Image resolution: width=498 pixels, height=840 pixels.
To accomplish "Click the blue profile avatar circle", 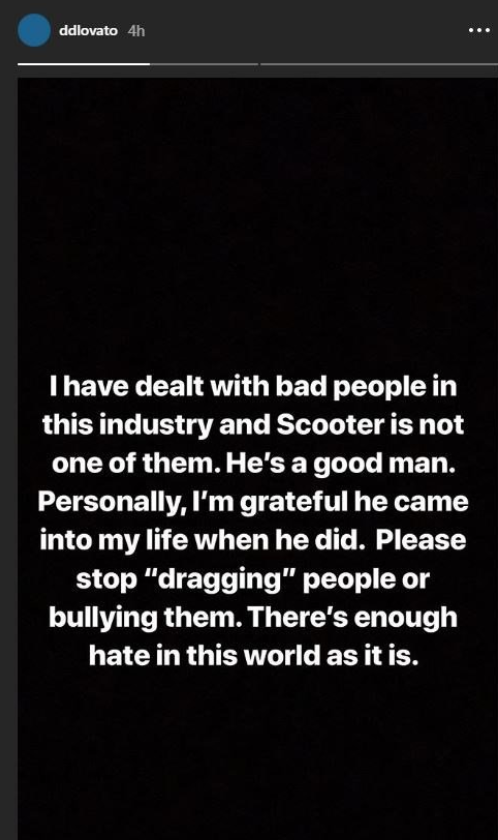I will (34, 31).
